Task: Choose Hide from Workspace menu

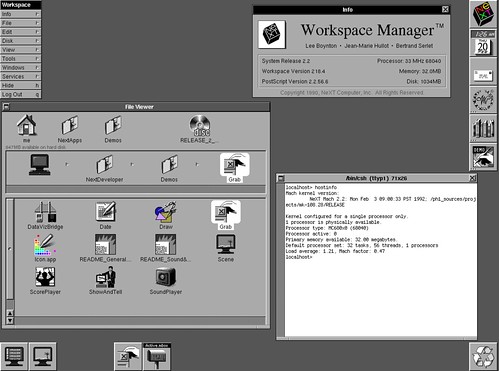Action: point(21,85)
